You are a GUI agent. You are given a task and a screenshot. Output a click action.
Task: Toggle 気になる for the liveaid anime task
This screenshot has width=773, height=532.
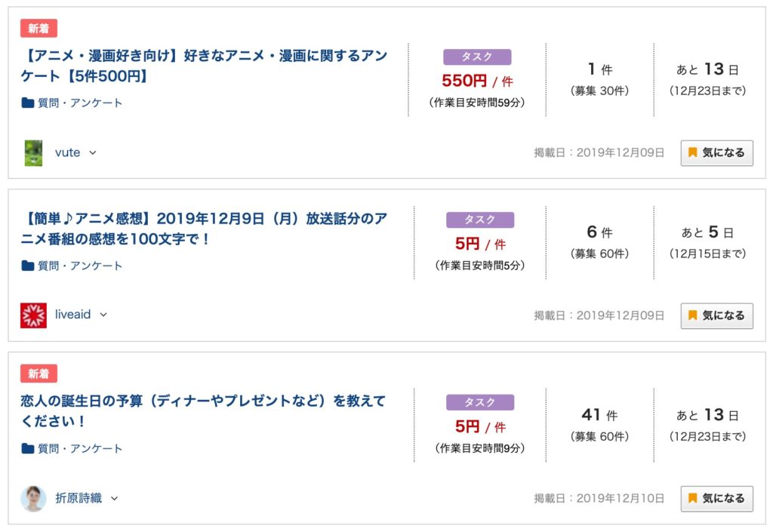[717, 315]
